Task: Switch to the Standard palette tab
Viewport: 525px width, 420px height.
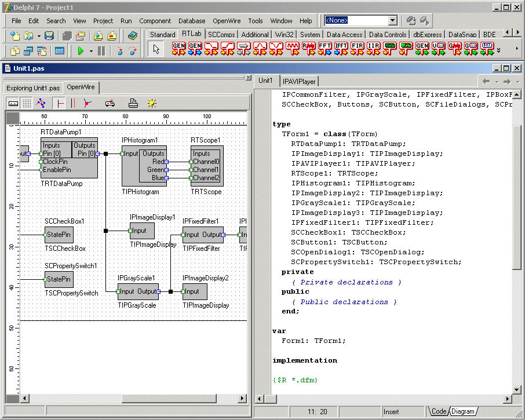Action: tap(162, 35)
